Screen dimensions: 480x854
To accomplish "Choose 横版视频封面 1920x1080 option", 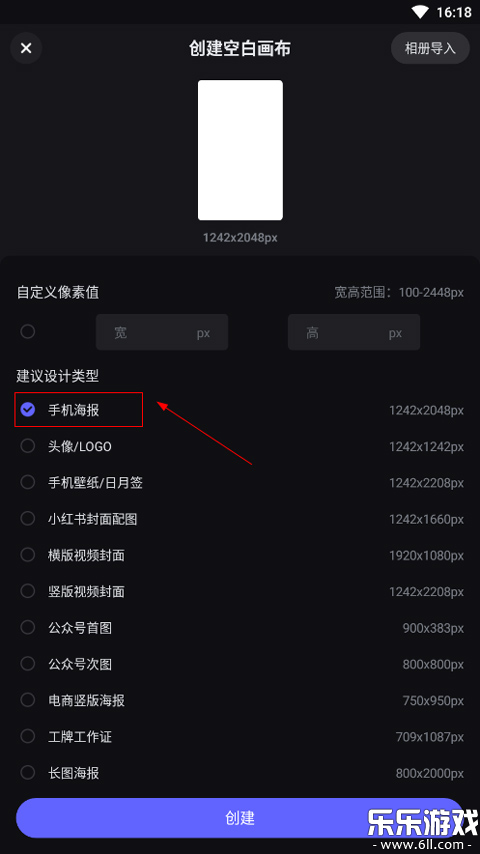I will tap(240, 555).
